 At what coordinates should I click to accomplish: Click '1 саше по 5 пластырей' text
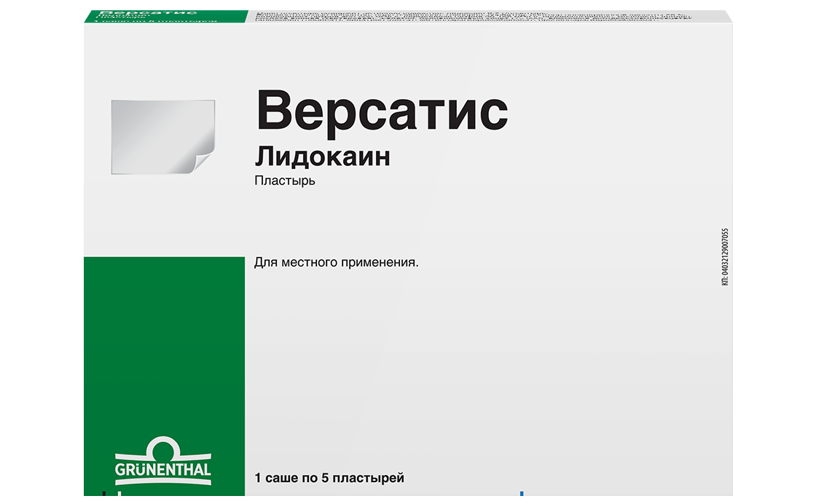tap(329, 478)
